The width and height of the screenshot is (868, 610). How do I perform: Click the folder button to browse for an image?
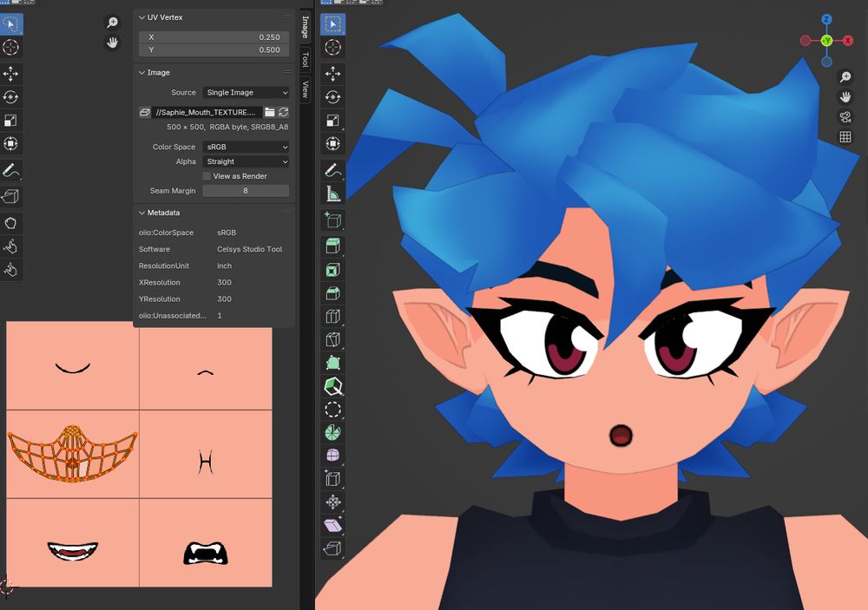pyautogui.click(x=272, y=112)
